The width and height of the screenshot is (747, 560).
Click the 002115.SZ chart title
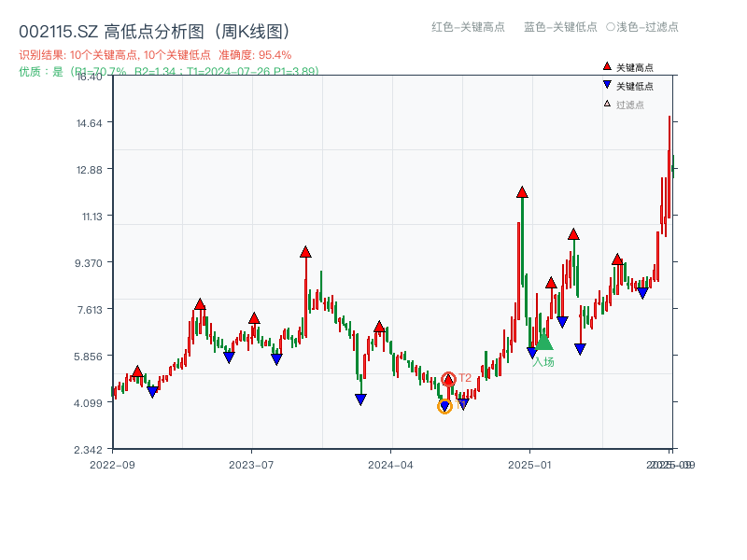pyautogui.click(x=56, y=29)
